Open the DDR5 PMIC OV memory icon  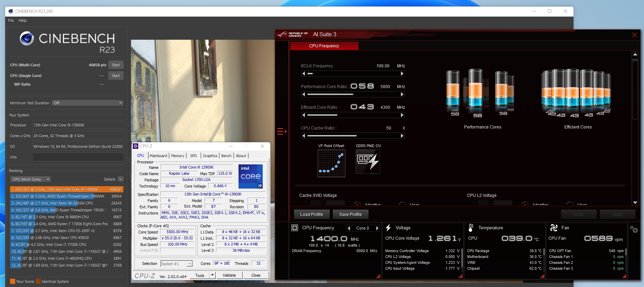coord(368,161)
